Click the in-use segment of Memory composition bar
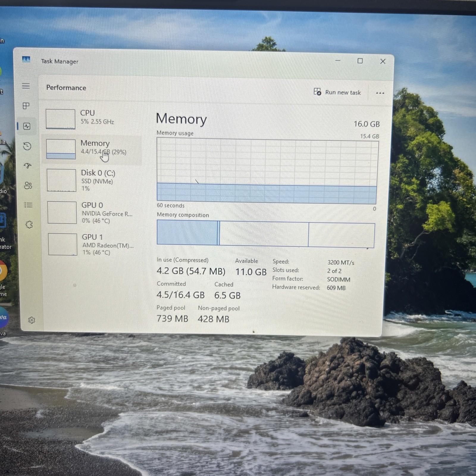This screenshot has height=476, width=476. click(x=187, y=233)
